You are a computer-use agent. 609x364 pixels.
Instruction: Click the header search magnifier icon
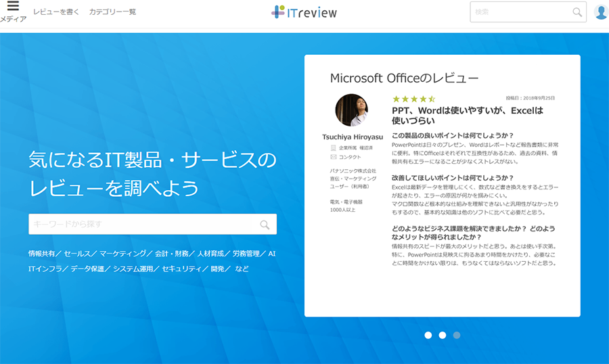[577, 12]
